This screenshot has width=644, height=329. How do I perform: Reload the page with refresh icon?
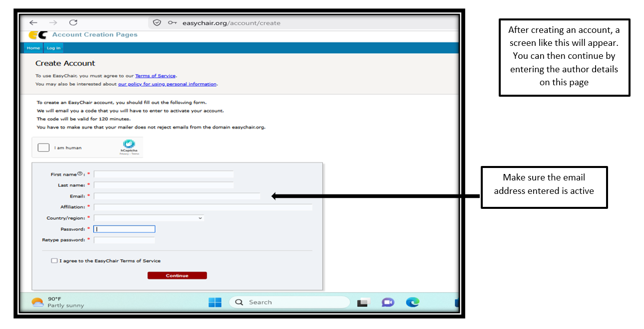(x=73, y=22)
